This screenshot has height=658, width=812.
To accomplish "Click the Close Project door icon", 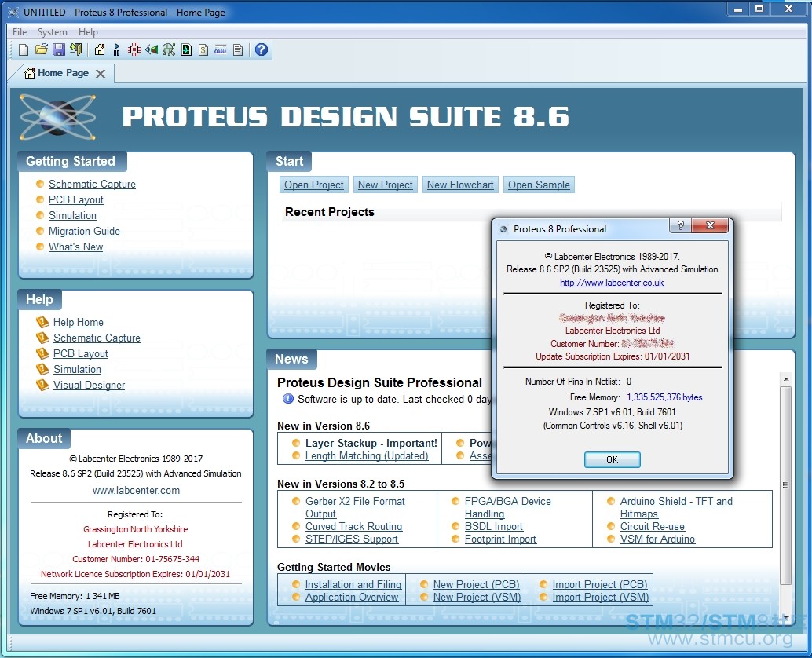I will pyautogui.click(x=76, y=49).
